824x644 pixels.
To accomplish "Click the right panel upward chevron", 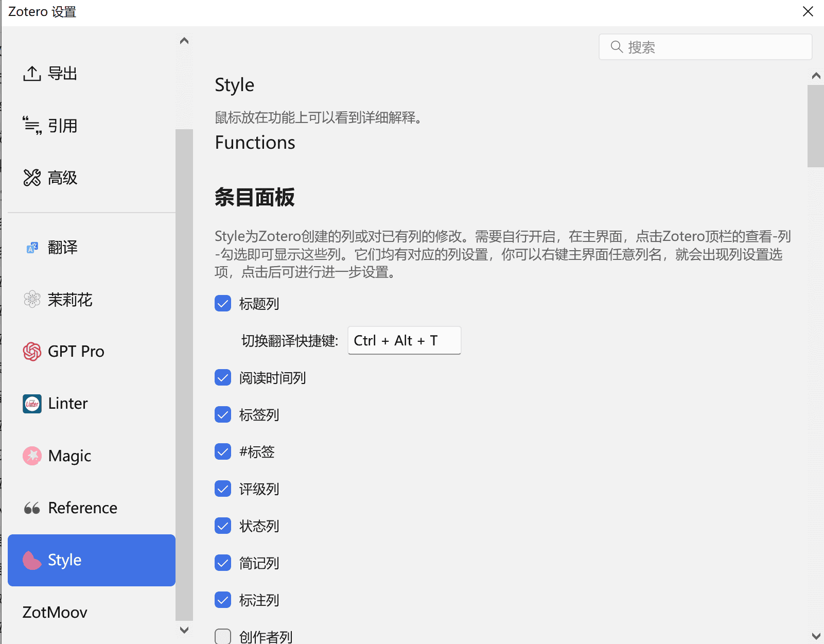I will point(816,75).
